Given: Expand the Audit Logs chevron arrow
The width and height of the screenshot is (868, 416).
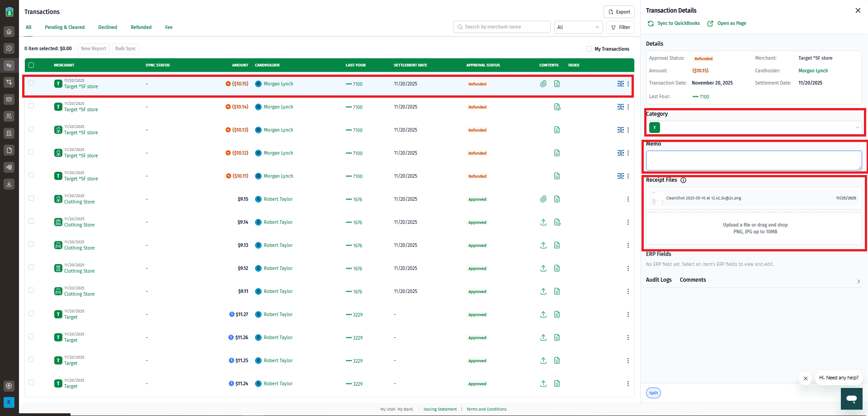Looking at the screenshot, I should 859,281.
